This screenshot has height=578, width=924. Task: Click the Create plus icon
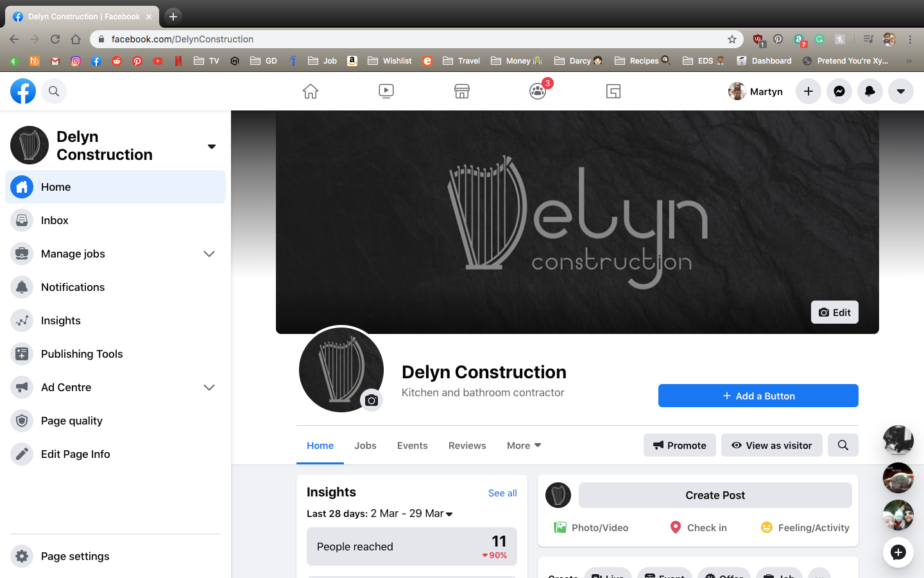pyautogui.click(x=809, y=91)
